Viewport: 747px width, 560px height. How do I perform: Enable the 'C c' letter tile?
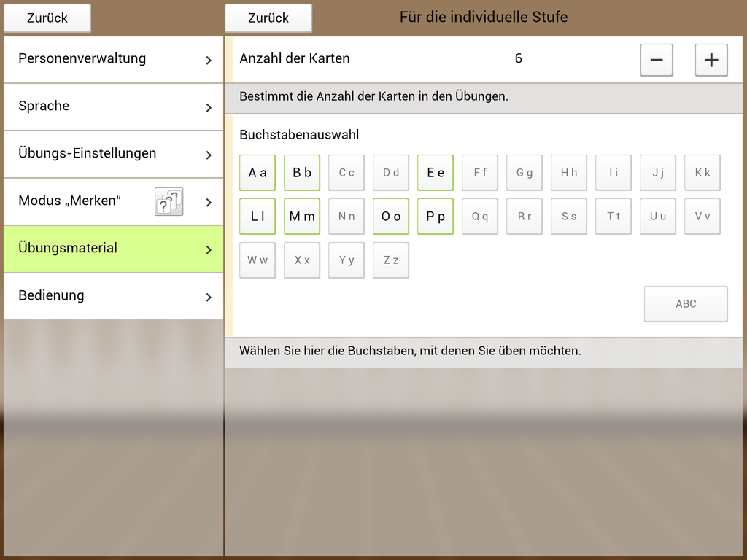pyautogui.click(x=347, y=173)
